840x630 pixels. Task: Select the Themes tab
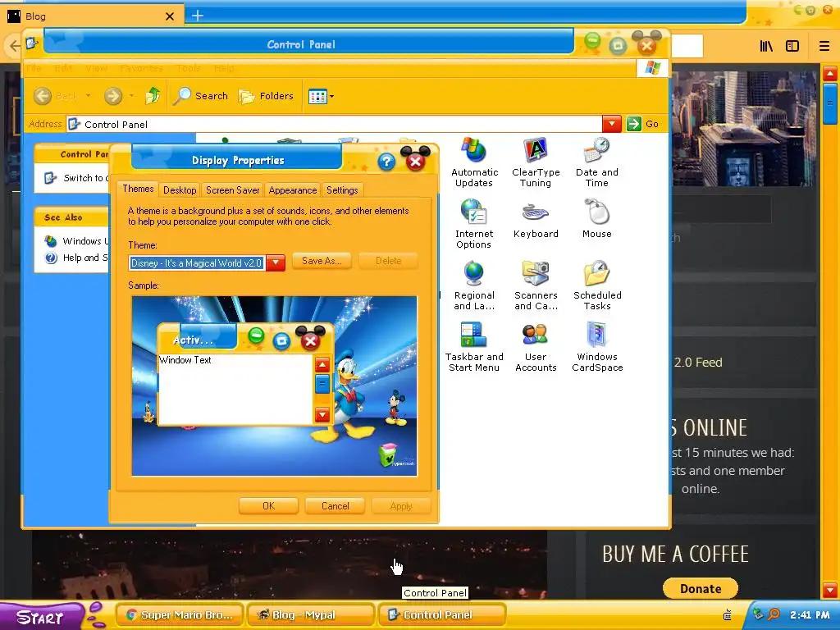[x=138, y=189]
